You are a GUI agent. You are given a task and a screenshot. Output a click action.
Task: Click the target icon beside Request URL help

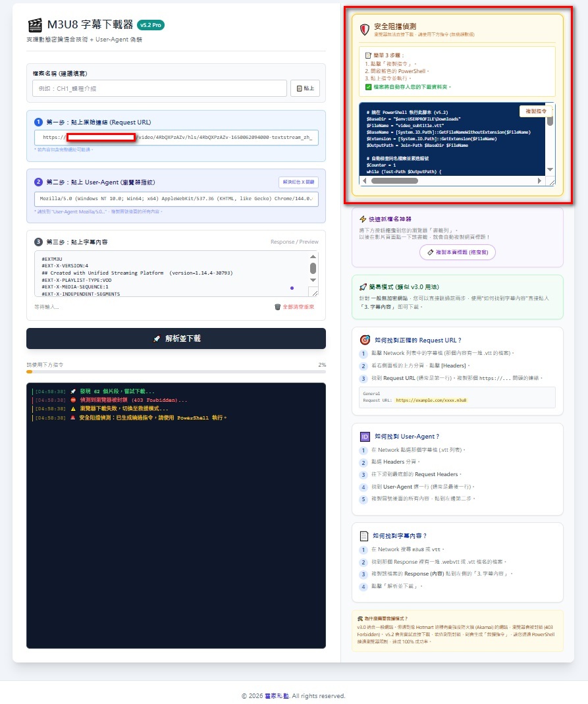[x=365, y=340]
